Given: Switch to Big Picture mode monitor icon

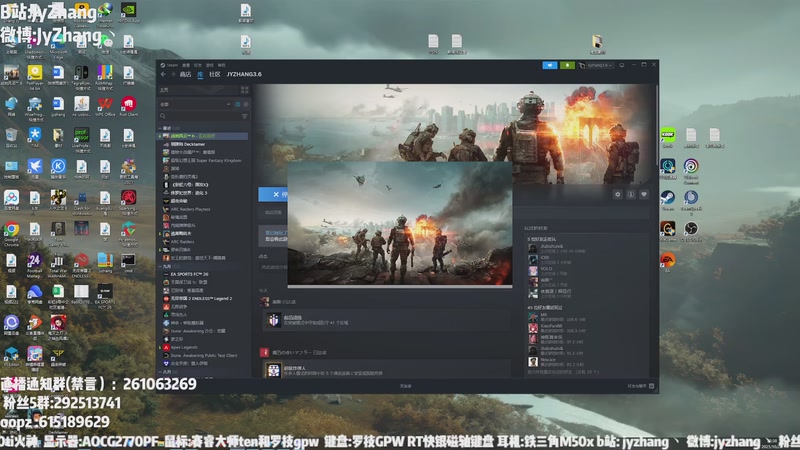Looking at the screenshot, I should click(622, 65).
